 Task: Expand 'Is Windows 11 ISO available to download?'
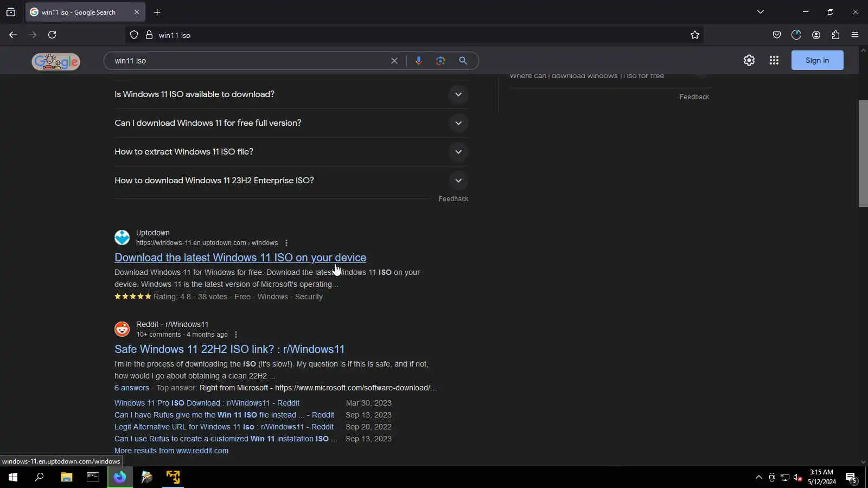[291, 94]
